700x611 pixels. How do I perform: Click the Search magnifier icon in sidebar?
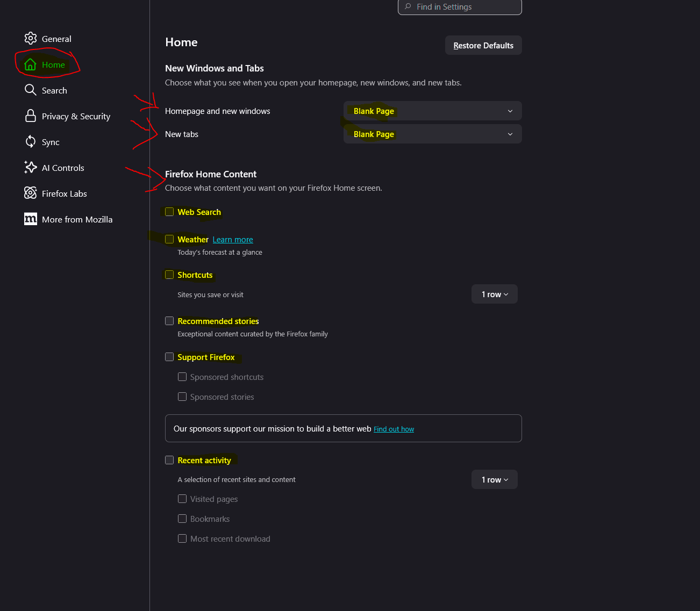pyautogui.click(x=31, y=90)
